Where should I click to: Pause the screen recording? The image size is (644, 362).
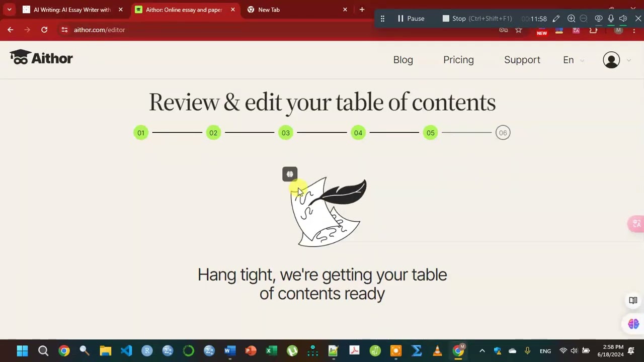coord(411,19)
